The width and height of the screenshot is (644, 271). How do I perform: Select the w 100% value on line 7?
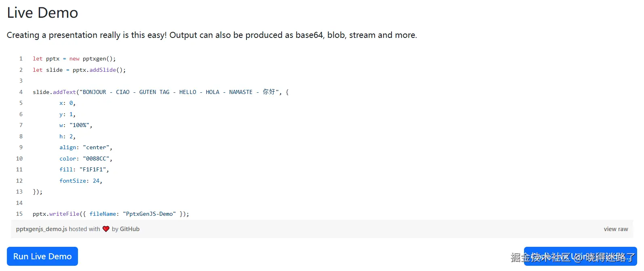(80, 125)
